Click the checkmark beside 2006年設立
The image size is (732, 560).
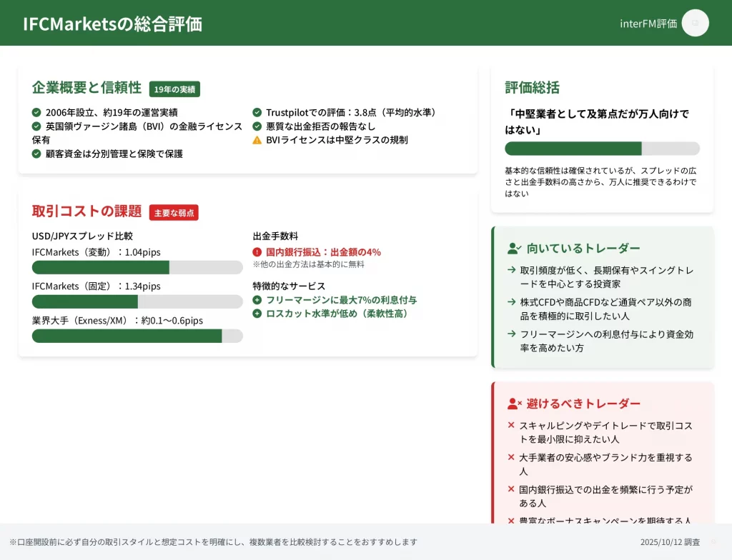[x=36, y=112]
